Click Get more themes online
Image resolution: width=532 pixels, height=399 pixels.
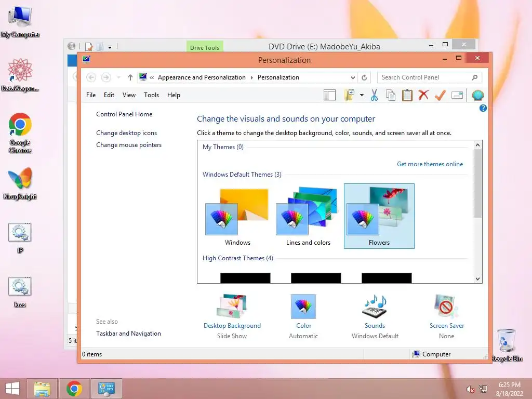point(430,164)
